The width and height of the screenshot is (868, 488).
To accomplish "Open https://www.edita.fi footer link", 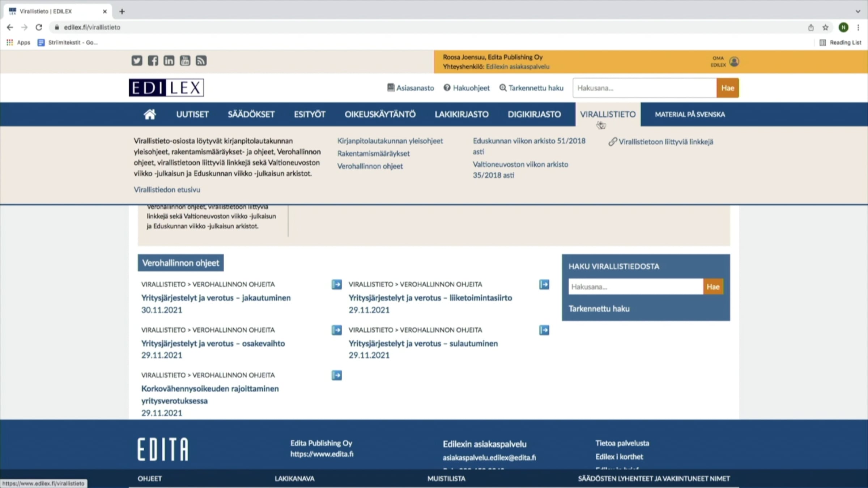I will [322, 454].
